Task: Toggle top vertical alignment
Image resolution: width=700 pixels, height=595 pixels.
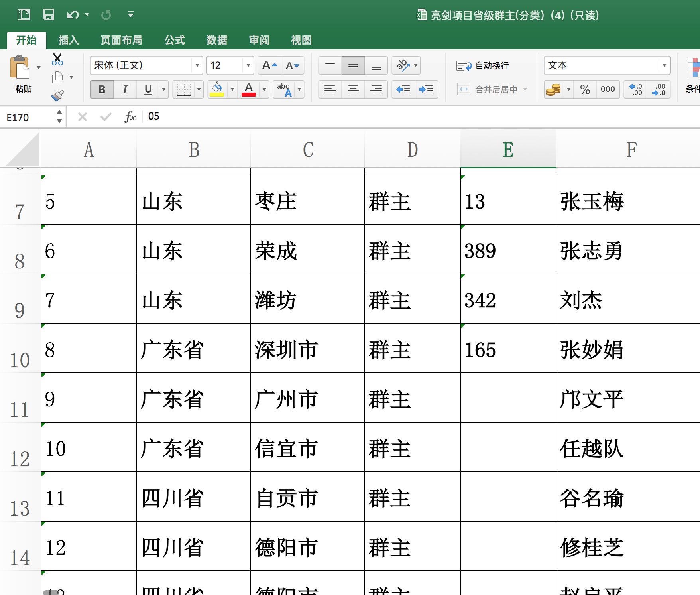Action: pyautogui.click(x=330, y=65)
